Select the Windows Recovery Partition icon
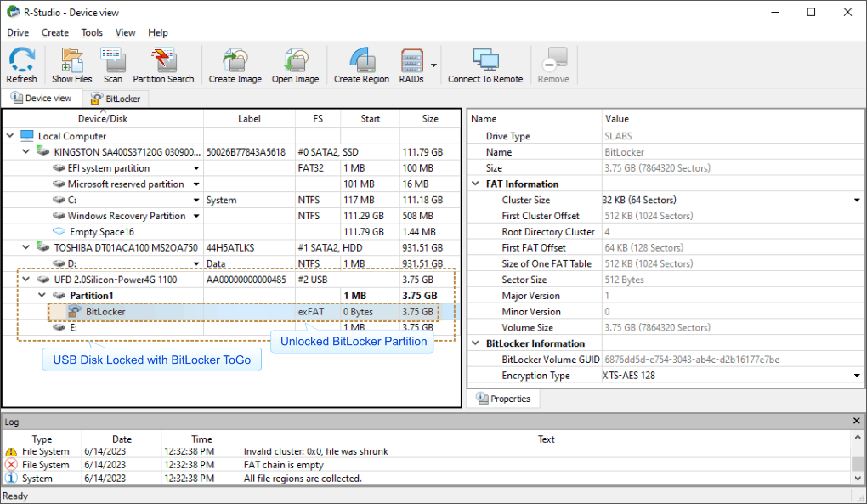The image size is (867, 504). [x=59, y=216]
